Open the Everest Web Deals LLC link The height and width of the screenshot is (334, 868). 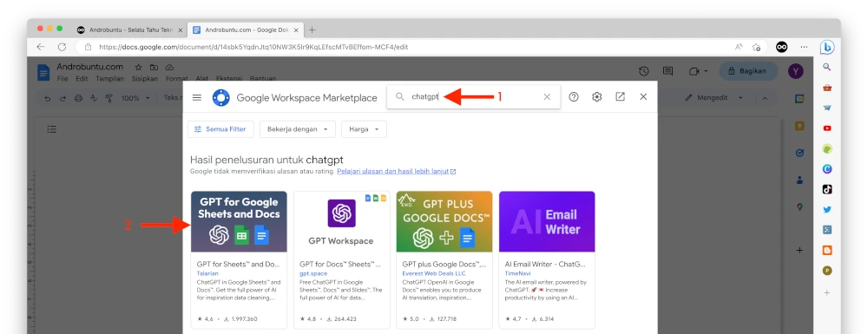pos(433,273)
